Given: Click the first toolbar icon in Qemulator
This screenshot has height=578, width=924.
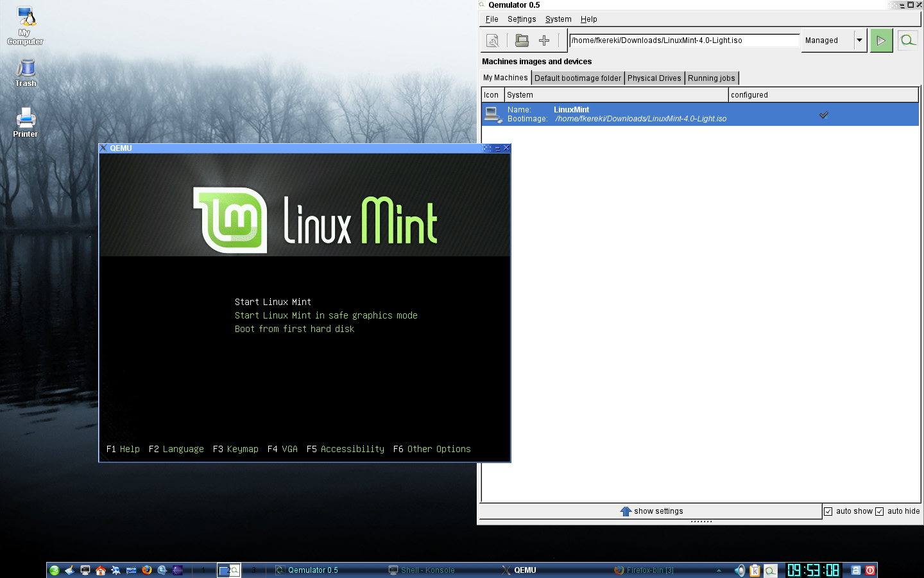Looking at the screenshot, I should tap(493, 40).
